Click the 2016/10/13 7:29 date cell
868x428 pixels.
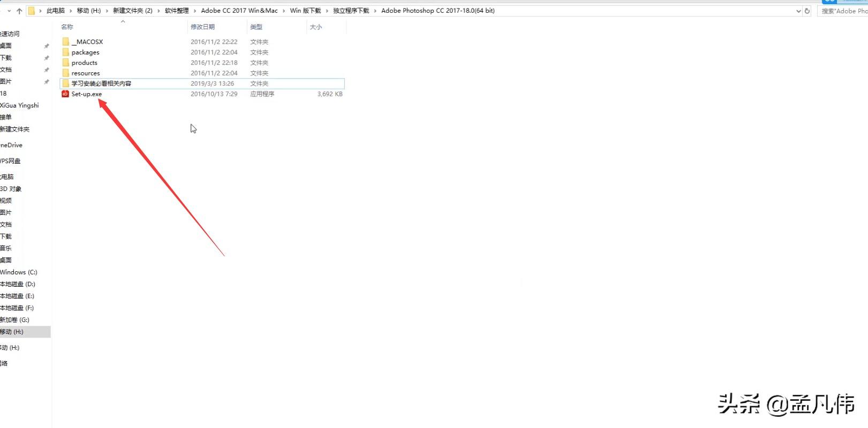pos(214,94)
